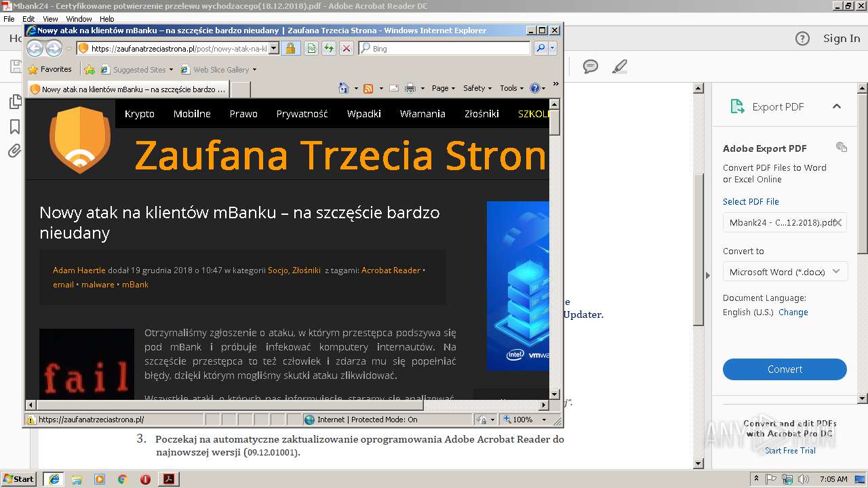Click the copy icon next to Adobe Export PDF
Viewport: 868px width, 488px height.
(x=842, y=147)
